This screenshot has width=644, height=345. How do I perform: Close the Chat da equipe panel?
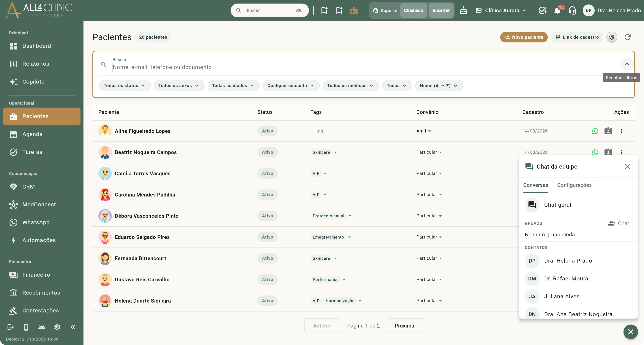[x=627, y=167]
